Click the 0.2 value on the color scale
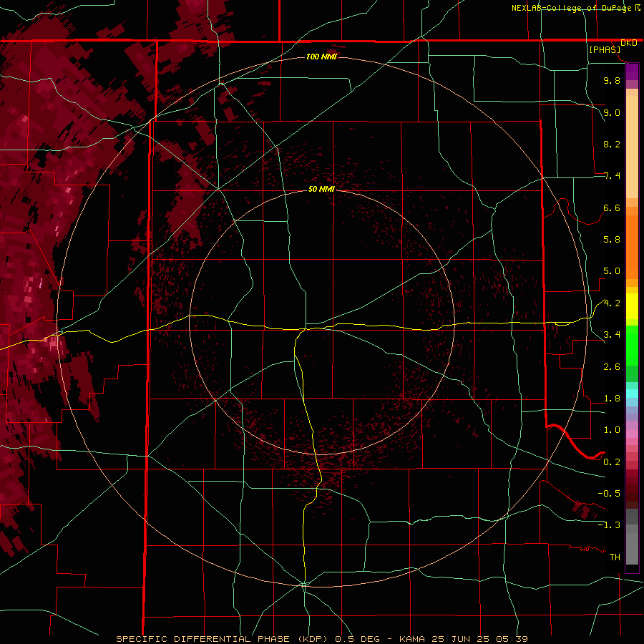 (612, 462)
